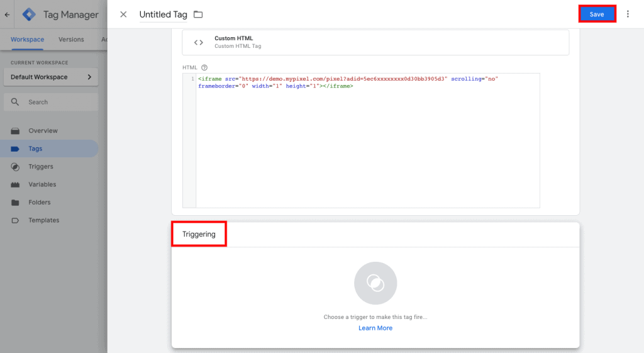Switch to the Versions tab
Image resolution: width=644 pixels, height=353 pixels.
[x=71, y=39]
